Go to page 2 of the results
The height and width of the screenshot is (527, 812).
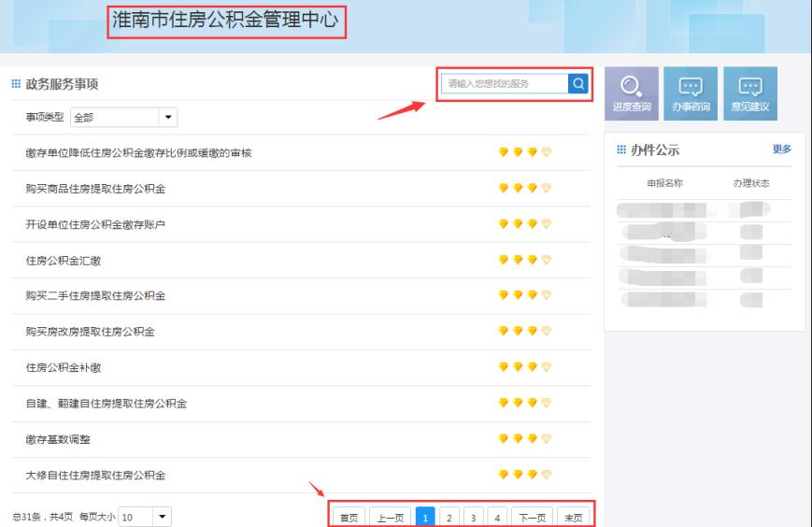449,518
